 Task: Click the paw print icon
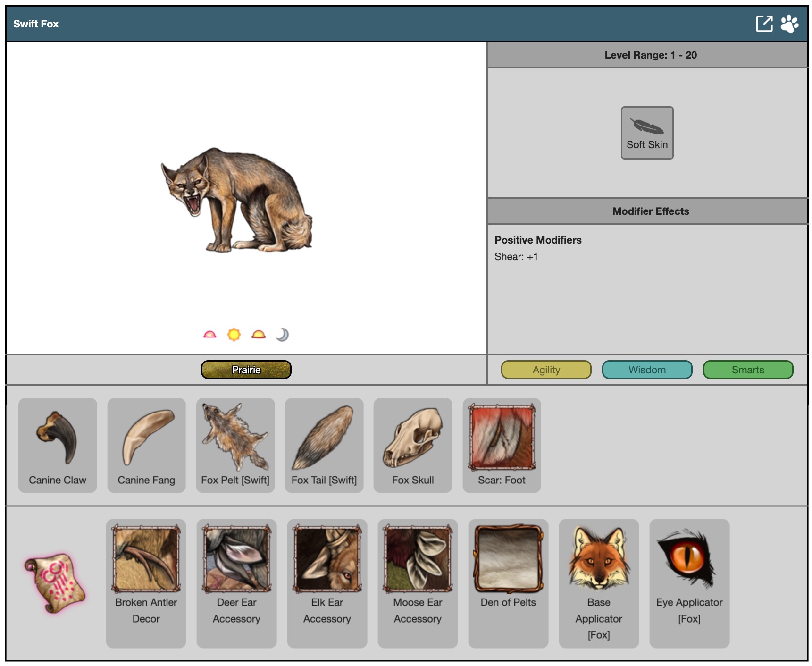click(x=789, y=24)
